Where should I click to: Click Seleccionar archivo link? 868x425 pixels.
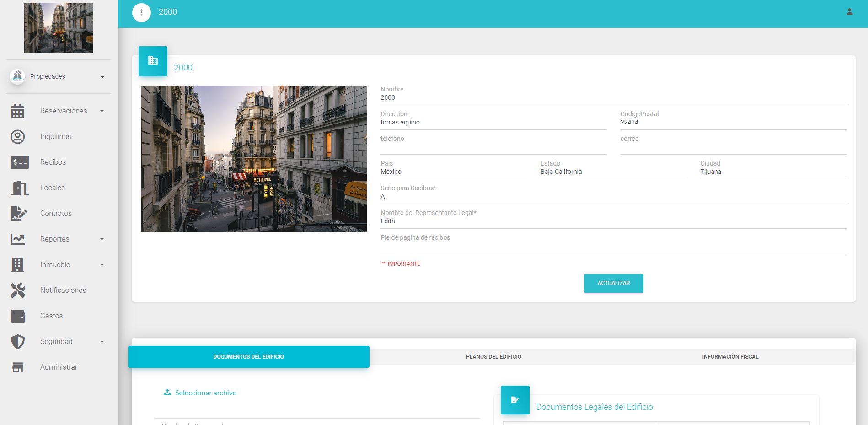click(206, 393)
